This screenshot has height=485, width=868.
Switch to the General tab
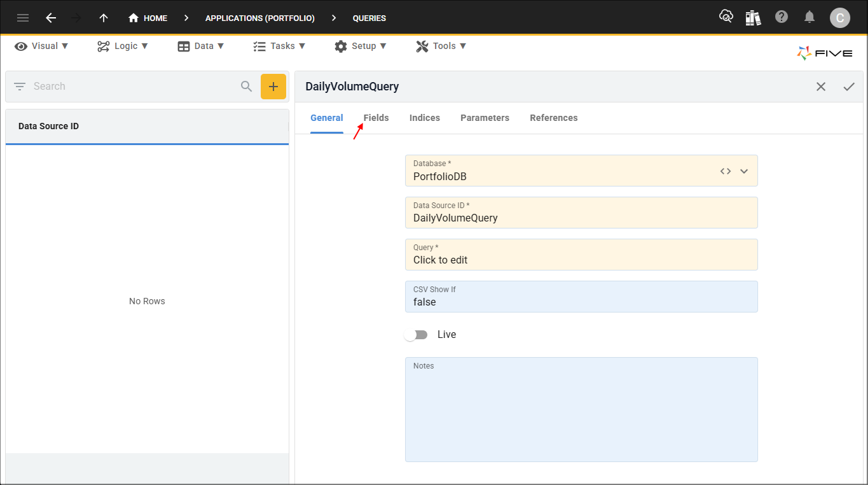click(327, 118)
